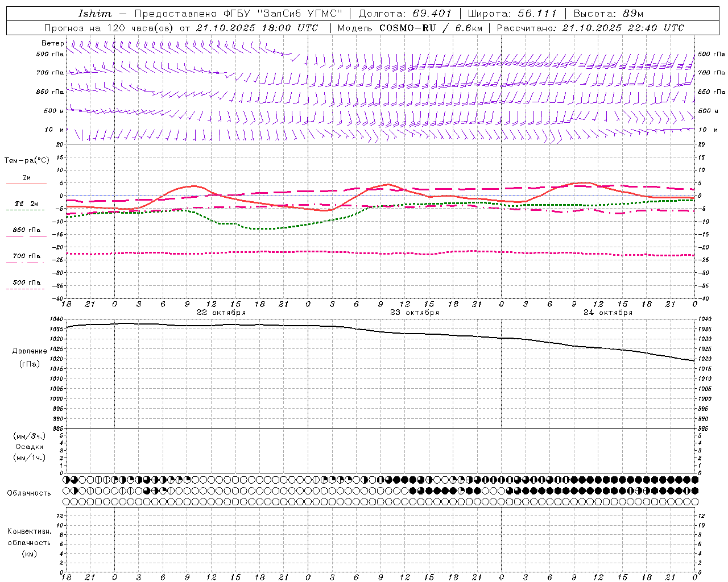728x582 pixels.
Task: Click the "Высота: 89м" elevation text
Action: 608,14
